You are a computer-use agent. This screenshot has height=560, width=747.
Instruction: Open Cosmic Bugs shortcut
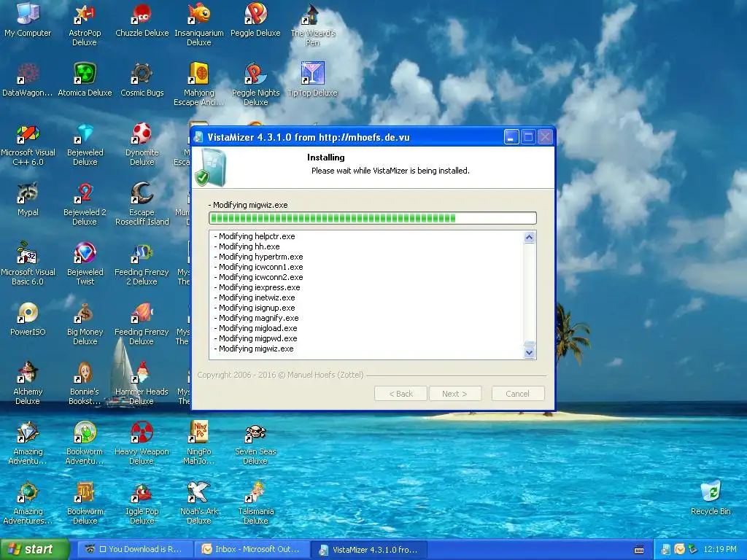pos(142,79)
